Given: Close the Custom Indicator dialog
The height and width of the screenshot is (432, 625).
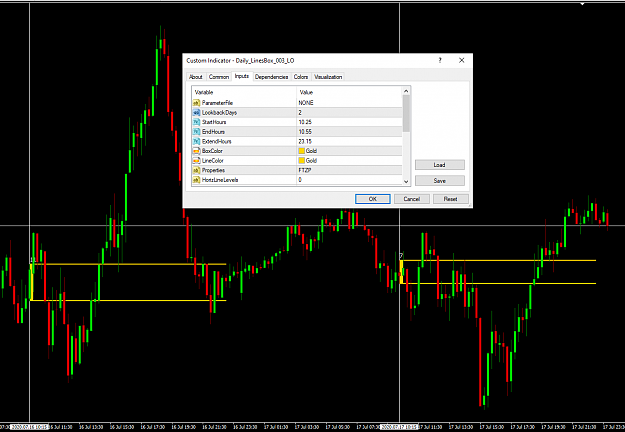Looking at the screenshot, I should coord(462,60).
